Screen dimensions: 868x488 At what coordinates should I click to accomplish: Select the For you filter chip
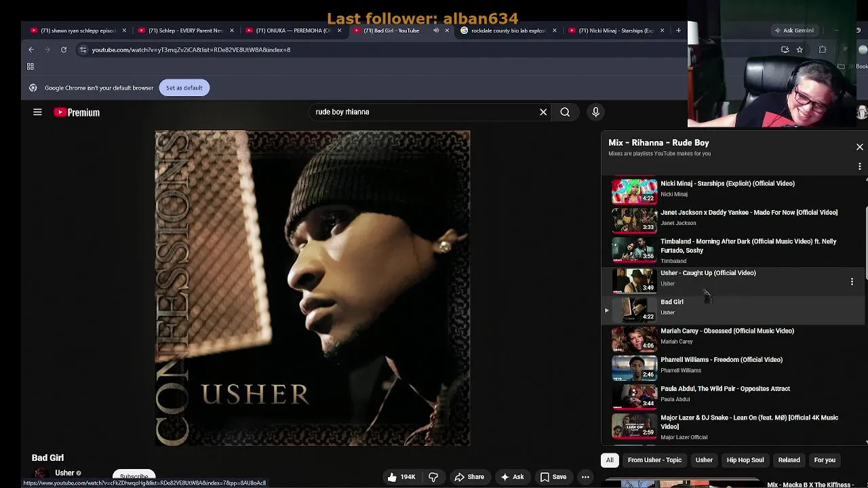pos(825,460)
